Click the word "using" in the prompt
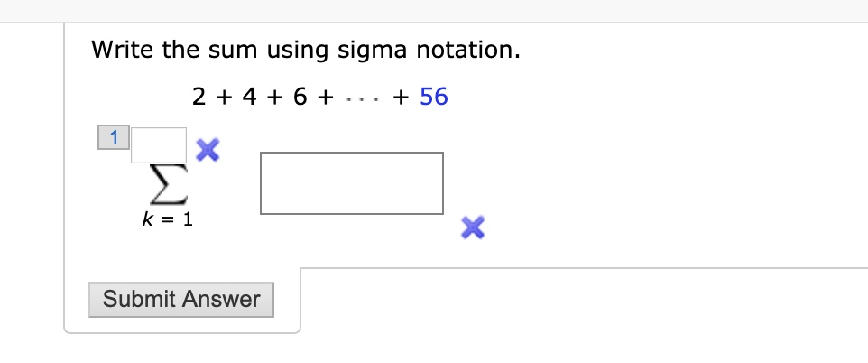The width and height of the screenshot is (868, 363). 298,51
